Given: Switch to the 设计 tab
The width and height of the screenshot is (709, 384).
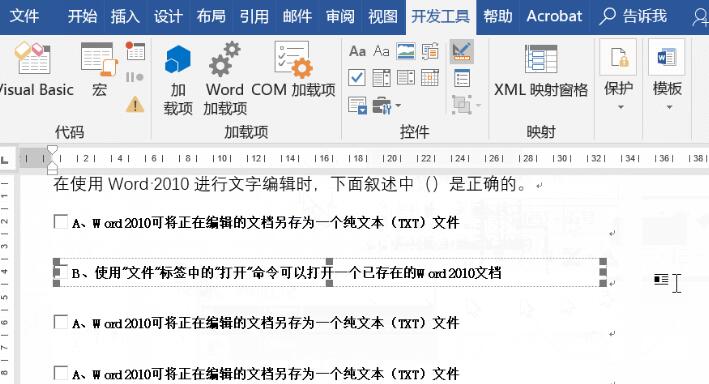Looking at the screenshot, I should point(168,16).
